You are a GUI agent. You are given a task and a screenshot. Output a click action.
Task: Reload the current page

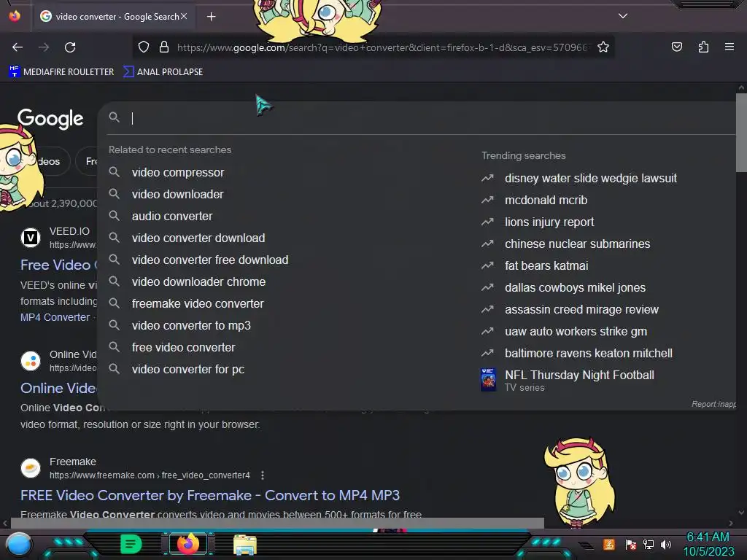70,47
